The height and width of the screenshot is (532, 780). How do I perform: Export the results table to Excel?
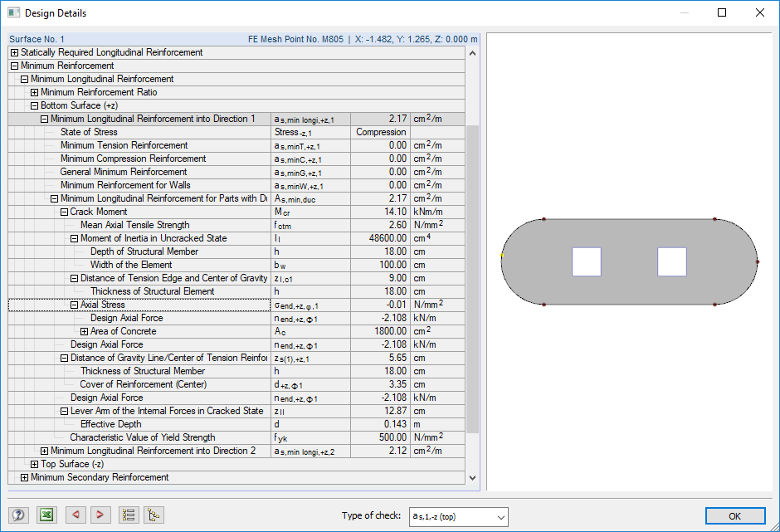click(46, 515)
